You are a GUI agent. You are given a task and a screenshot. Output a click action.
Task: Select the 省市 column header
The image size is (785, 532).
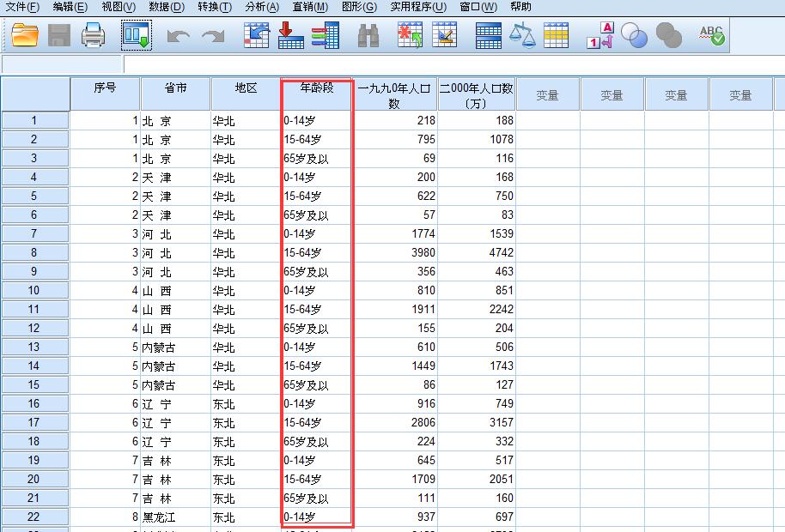(x=174, y=93)
